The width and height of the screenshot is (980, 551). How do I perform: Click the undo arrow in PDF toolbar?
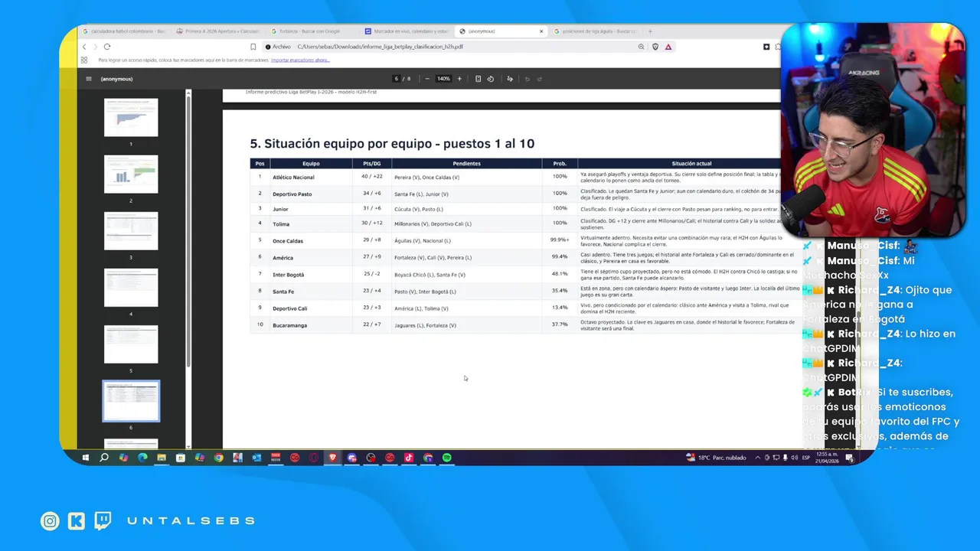527,79
